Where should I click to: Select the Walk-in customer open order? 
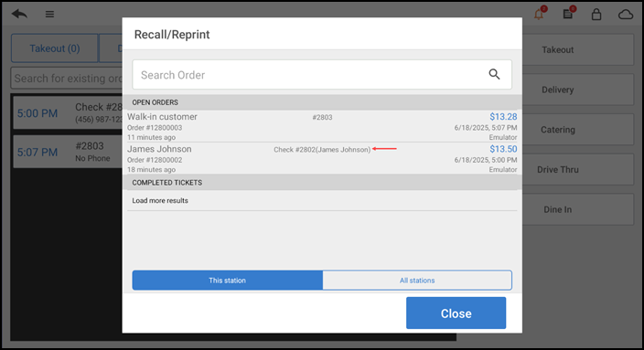(322, 126)
